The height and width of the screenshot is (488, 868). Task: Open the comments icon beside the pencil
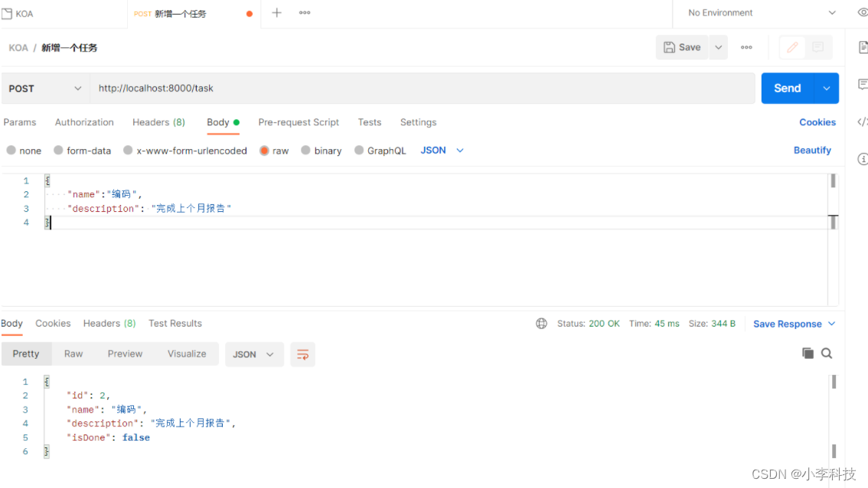tap(817, 47)
